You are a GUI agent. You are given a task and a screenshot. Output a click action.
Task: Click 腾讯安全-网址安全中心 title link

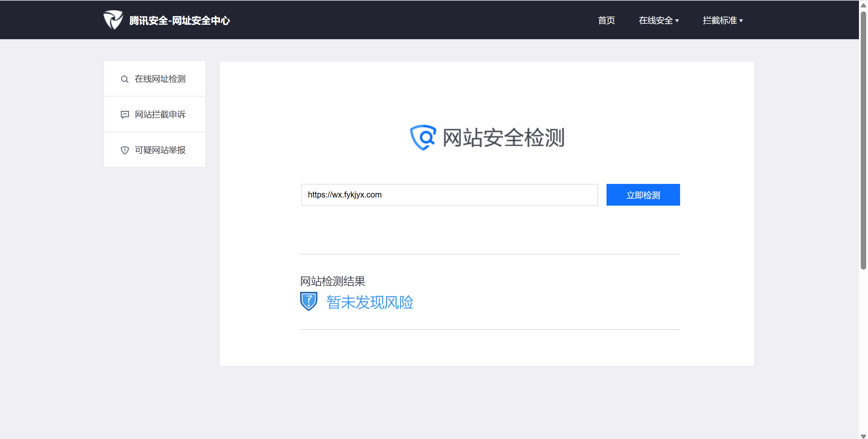(x=179, y=21)
